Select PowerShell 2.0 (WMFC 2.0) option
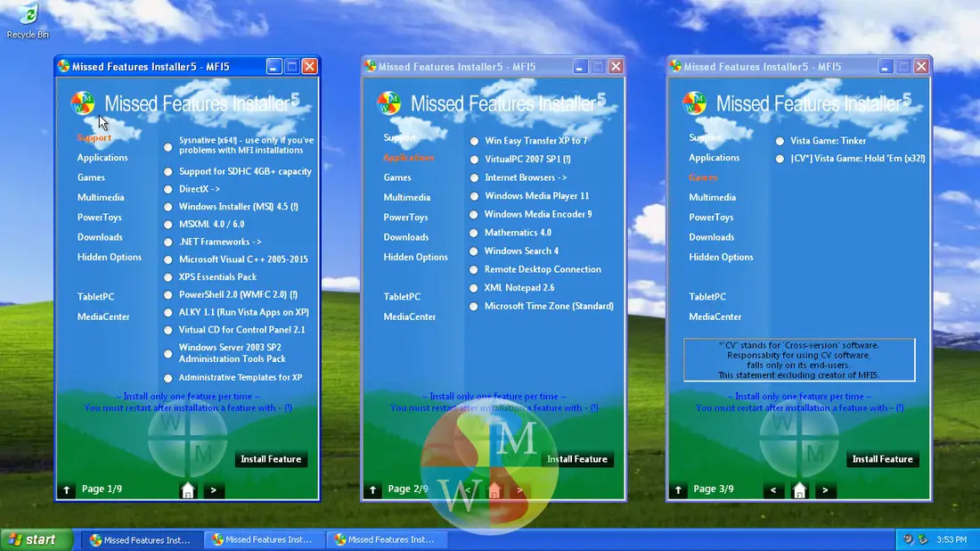The height and width of the screenshot is (551, 980). tap(168, 294)
